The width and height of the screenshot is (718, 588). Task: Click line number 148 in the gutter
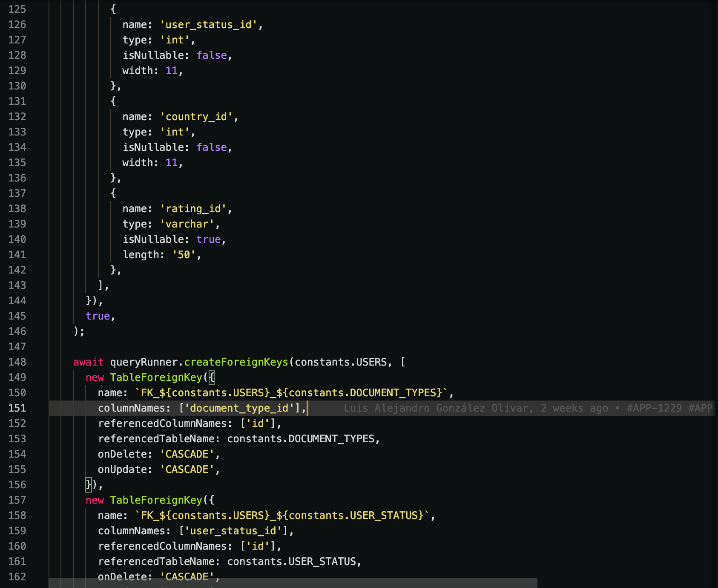click(x=17, y=362)
